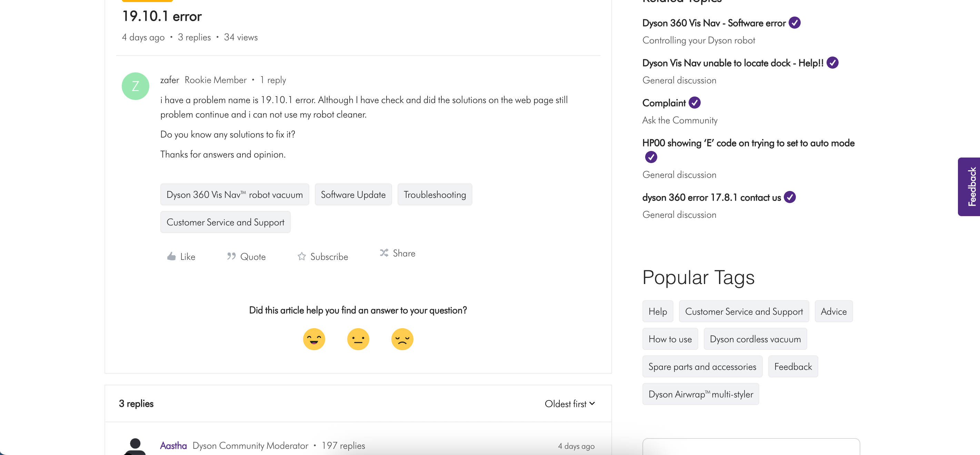This screenshot has height=455, width=980.
Task: Open Aastha's moderator profile
Action: pyautogui.click(x=173, y=445)
